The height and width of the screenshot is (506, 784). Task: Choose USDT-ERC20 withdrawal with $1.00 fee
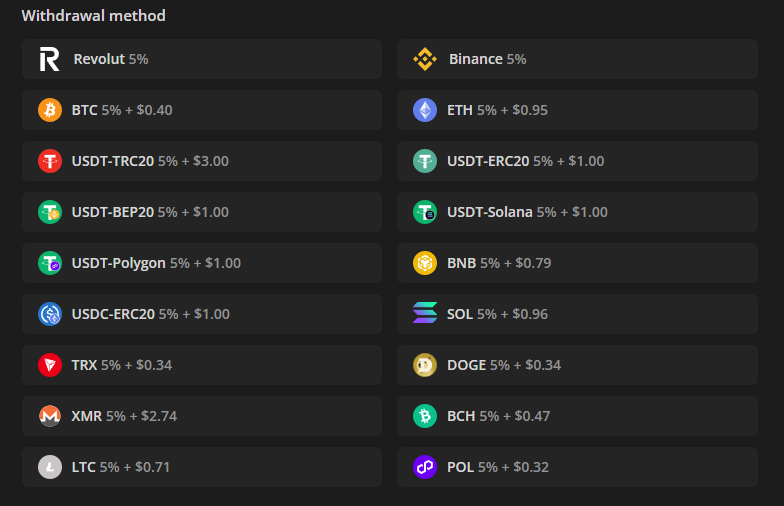578,161
